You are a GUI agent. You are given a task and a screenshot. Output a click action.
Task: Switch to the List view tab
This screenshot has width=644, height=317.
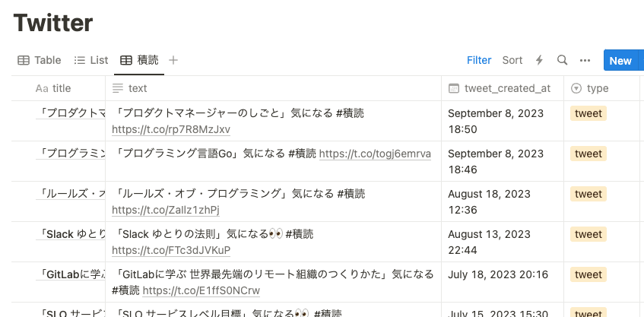click(91, 60)
